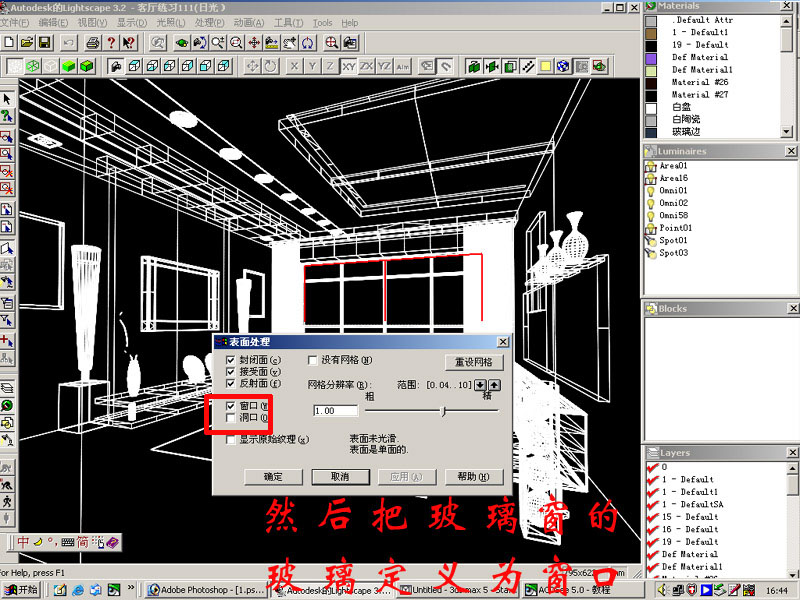800x600 pixels.
Task: Open the 文件 menu
Action: (x=14, y=23)
